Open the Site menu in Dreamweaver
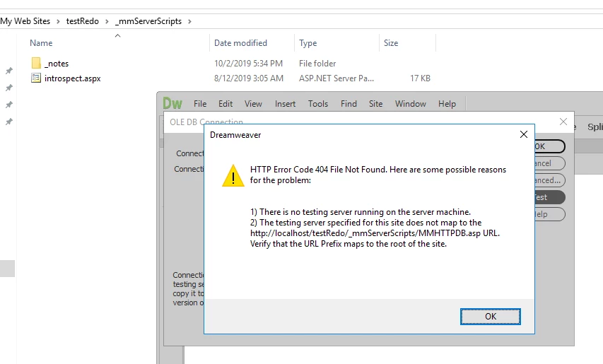Viewport: 603px width, 364px height. click(x=375, y=104)
